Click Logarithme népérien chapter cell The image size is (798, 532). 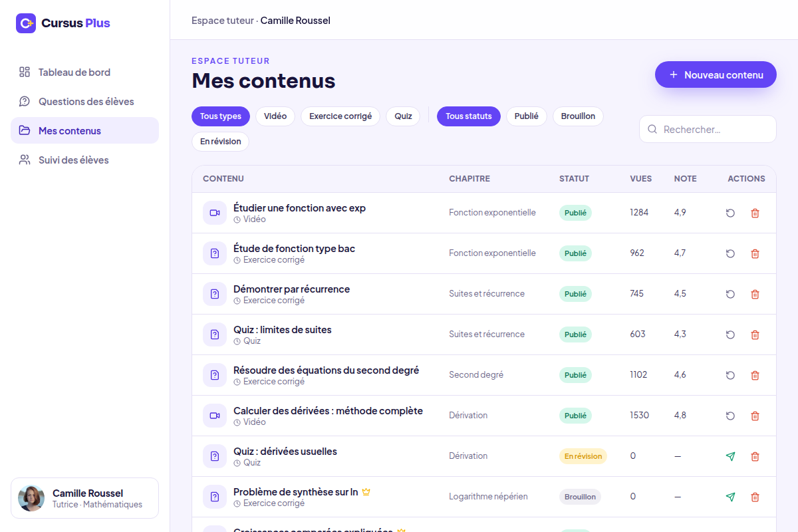coord(488,497)
